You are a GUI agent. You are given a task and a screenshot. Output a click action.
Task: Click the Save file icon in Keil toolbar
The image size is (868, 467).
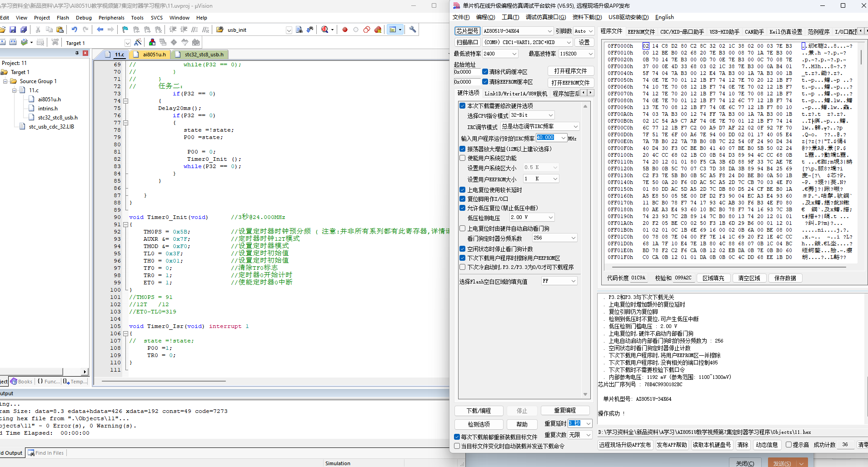pyautogui.click(x=13, y=30)
